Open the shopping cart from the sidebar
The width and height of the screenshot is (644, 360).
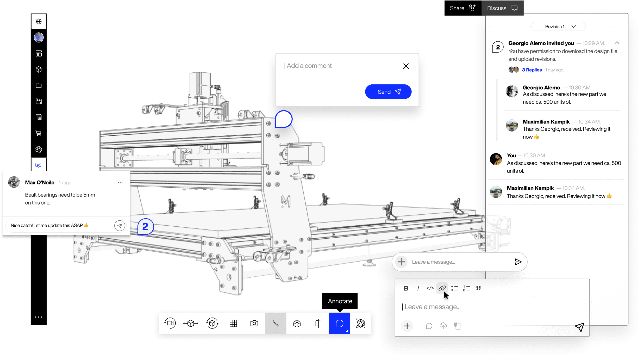(x=39, y=133)
